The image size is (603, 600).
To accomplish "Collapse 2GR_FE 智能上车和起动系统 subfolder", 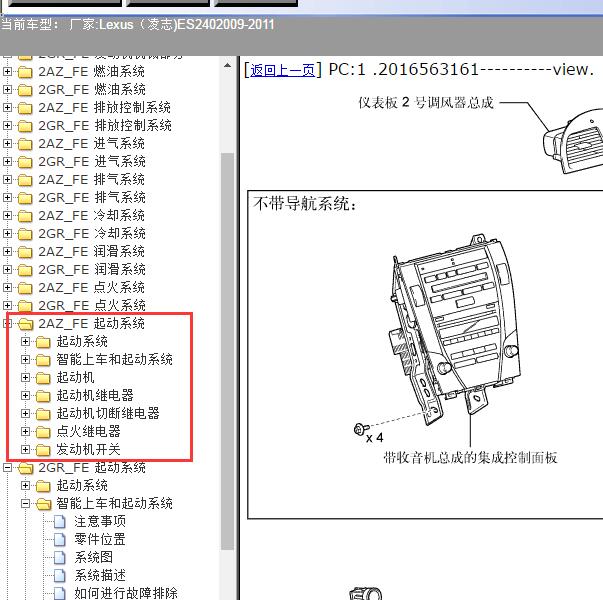I will (25, 503).
